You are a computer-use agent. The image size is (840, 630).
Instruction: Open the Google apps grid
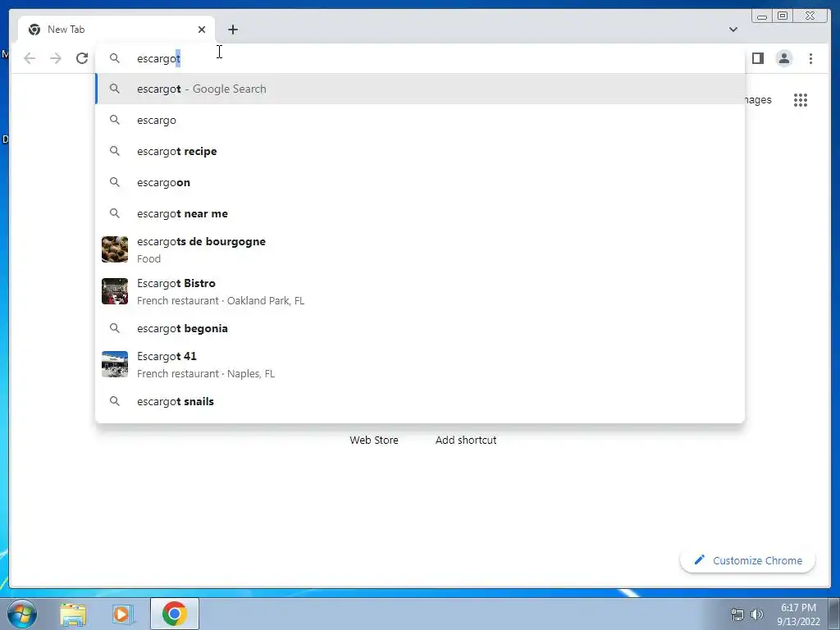(801, 100)
